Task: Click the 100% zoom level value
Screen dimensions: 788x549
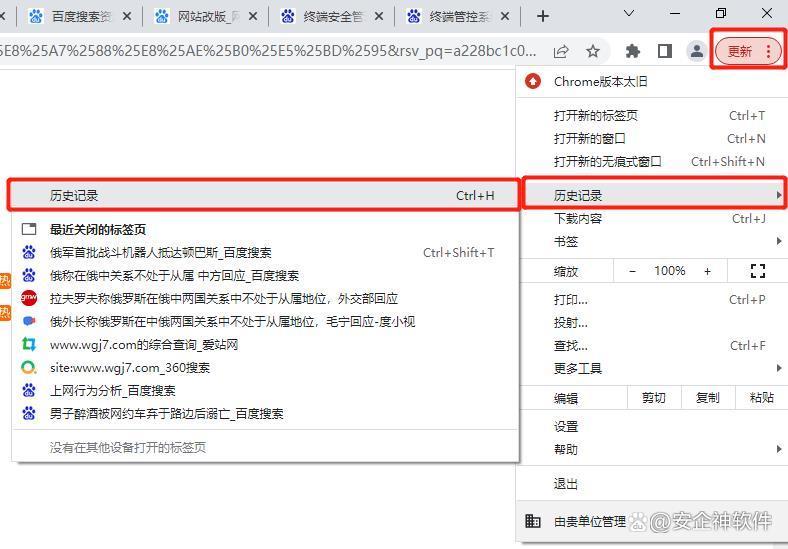Action: (670, 271)
